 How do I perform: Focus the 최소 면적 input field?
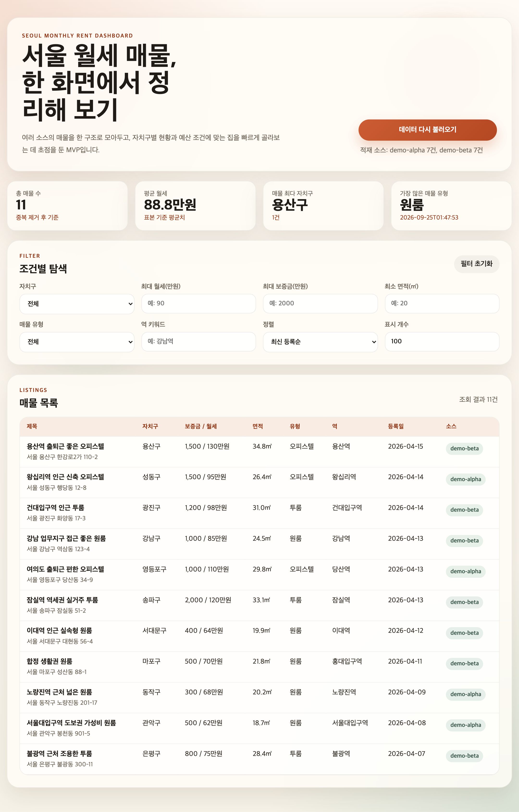pyautogui.click(x=442, y=303)
